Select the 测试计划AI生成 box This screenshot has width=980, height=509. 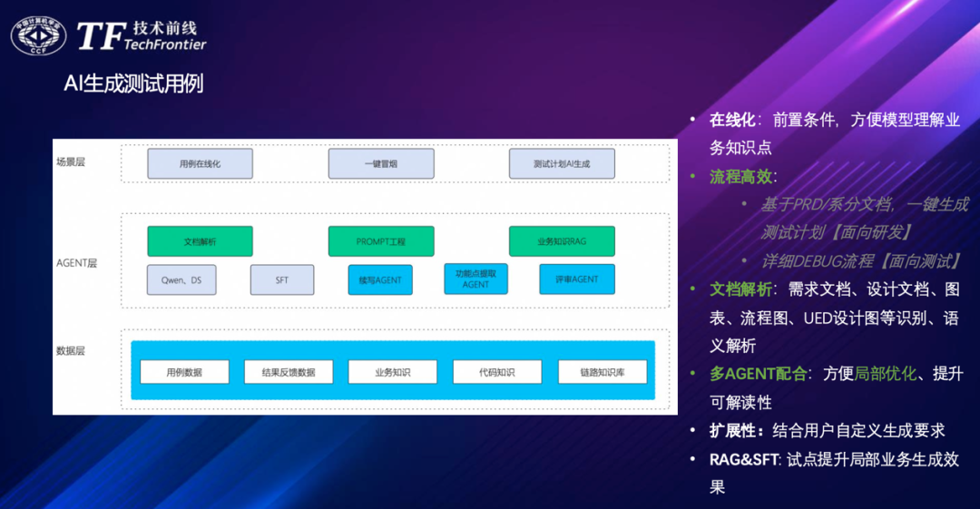point(562,163)
